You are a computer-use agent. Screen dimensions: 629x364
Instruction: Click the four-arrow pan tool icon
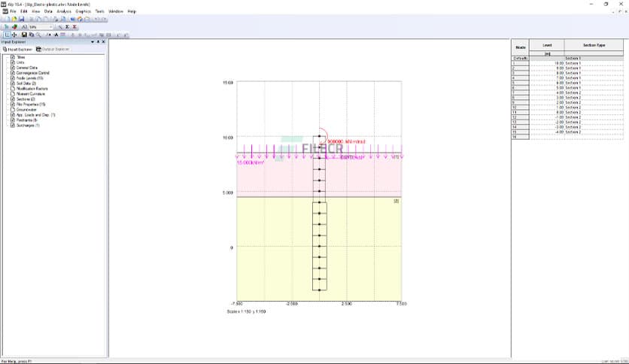(x=14, y=35)
